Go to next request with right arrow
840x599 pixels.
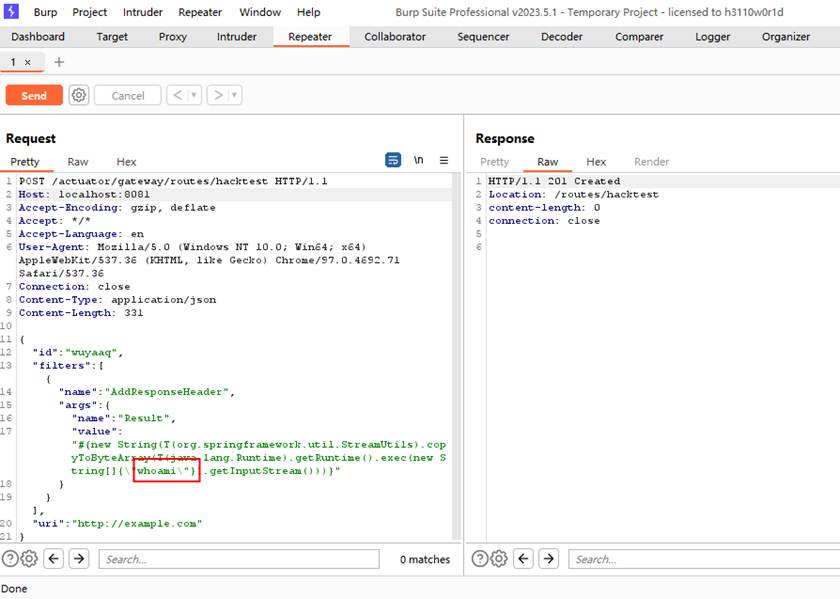click(218, 95)
